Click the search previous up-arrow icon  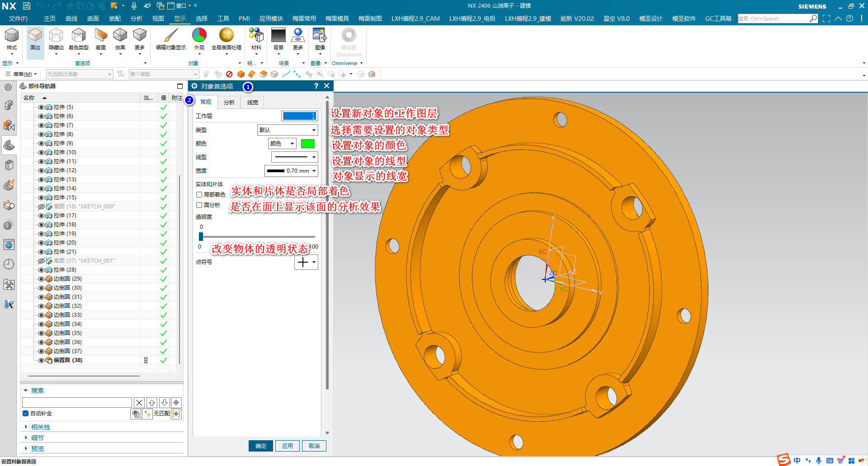click(152, 402)
